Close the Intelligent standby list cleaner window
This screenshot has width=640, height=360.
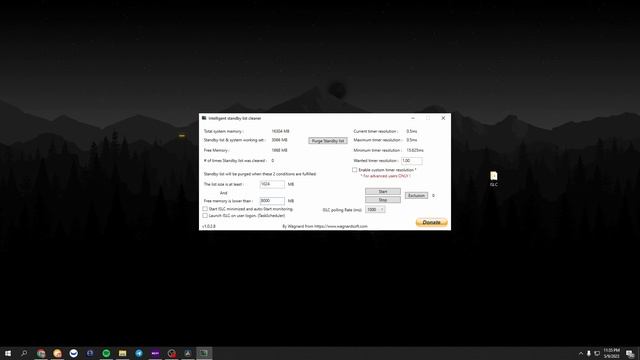(443, 118)
